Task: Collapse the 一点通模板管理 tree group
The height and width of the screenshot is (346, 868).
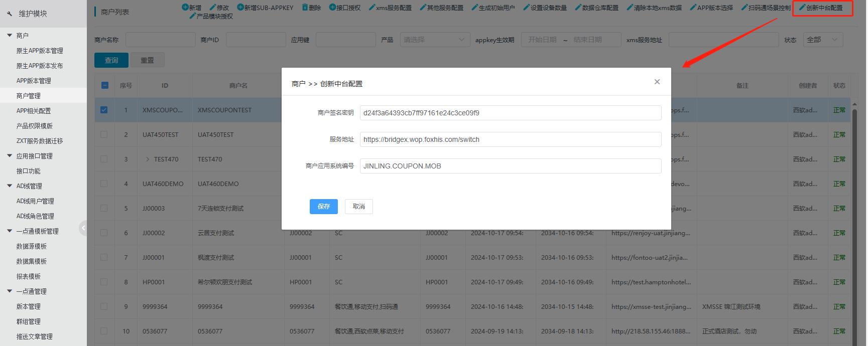Action: (x=10, y=231)
